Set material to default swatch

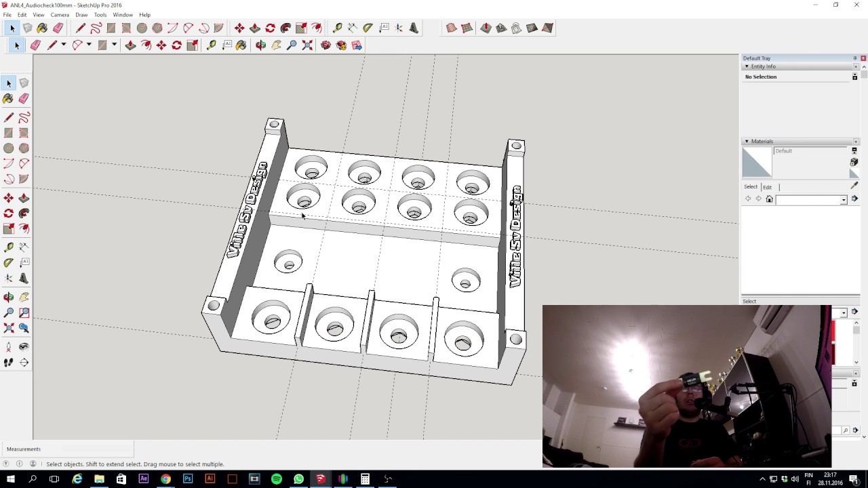coord(854,174)
